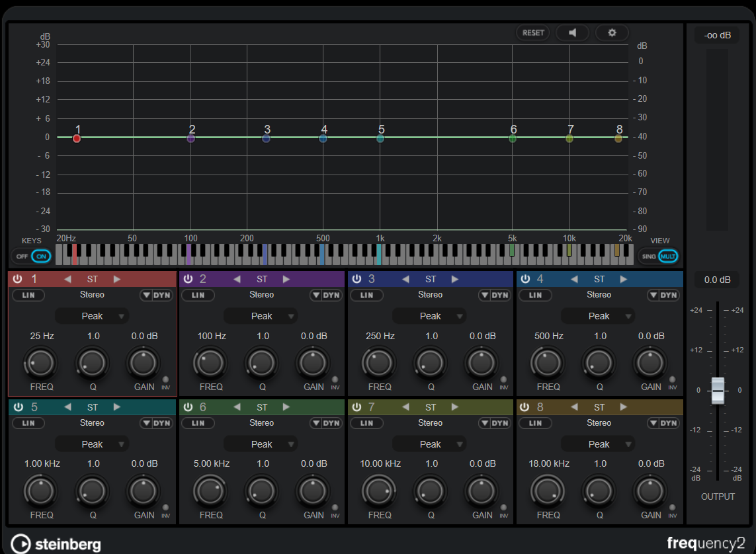Click band 8 Q knob

coord(599,491)
